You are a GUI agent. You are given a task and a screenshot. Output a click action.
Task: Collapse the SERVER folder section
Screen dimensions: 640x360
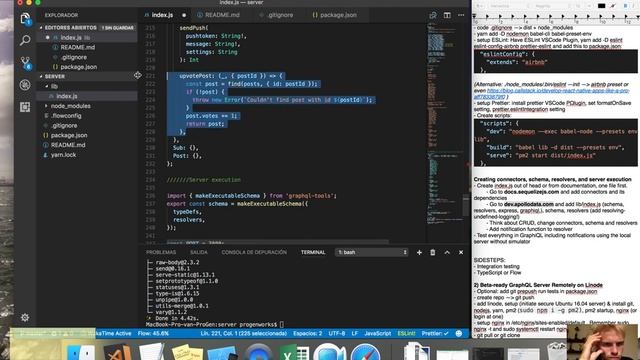pyautogui.click(x=55, y=76)
